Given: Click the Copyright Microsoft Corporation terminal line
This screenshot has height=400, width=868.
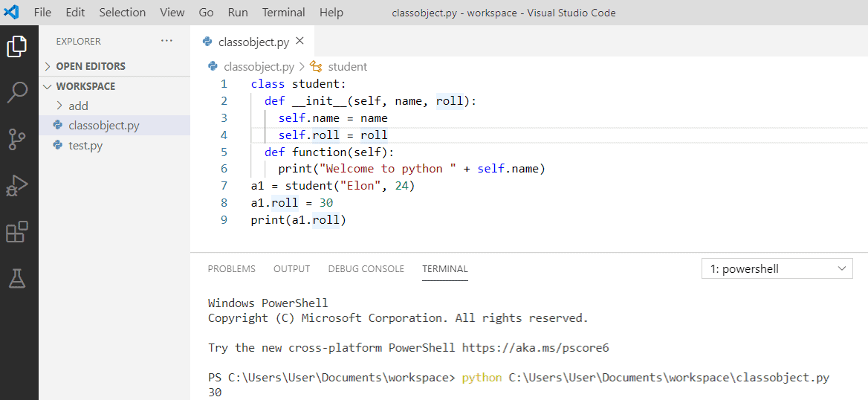Looking at the screenshot, I should (x=398, y=318).
